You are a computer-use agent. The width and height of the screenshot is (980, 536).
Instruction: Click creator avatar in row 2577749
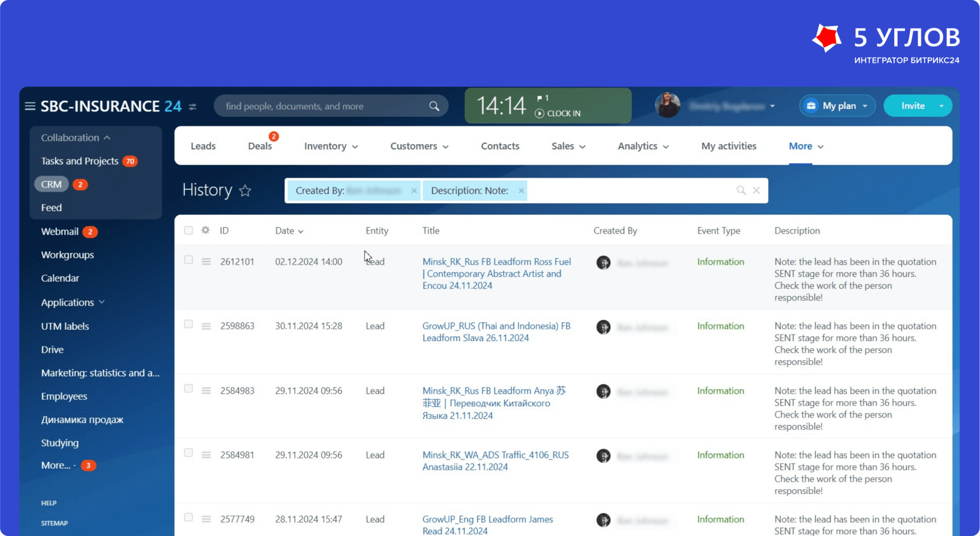pyautogui.click(x=603, y=520)
